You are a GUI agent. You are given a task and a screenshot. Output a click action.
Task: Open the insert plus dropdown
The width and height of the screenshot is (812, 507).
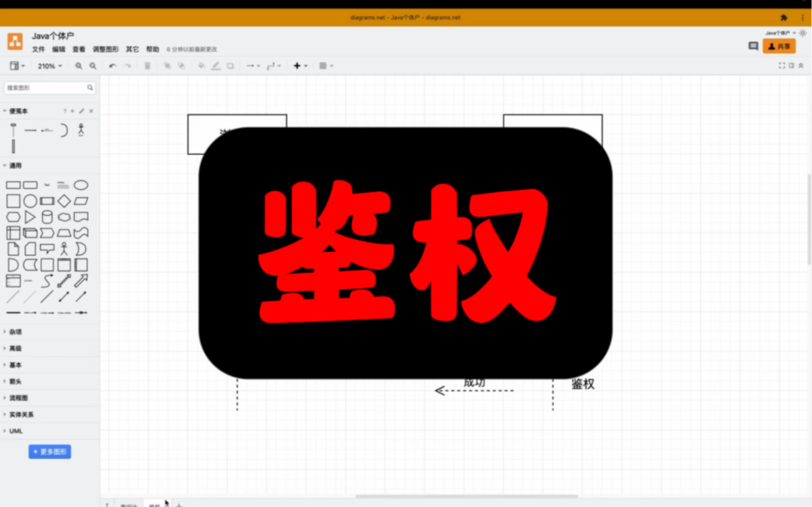301,66
